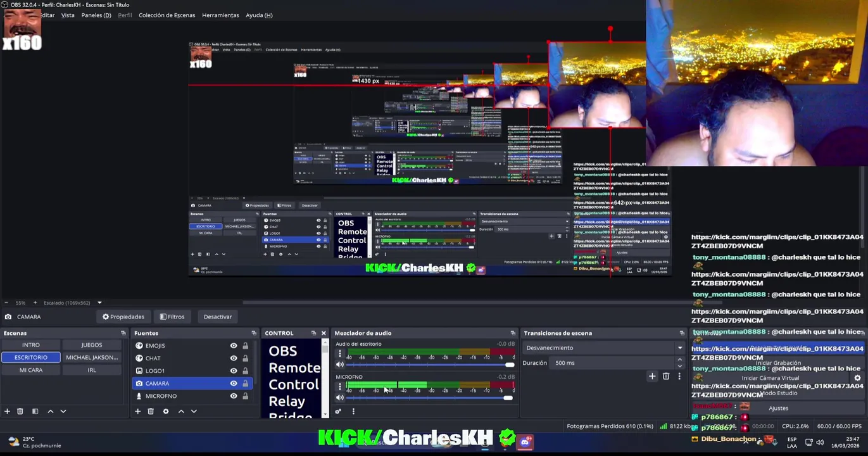This screenshot has width=868, height=456.
Task: Undock the Mezclador de audio panel
Action: [513, 333]
